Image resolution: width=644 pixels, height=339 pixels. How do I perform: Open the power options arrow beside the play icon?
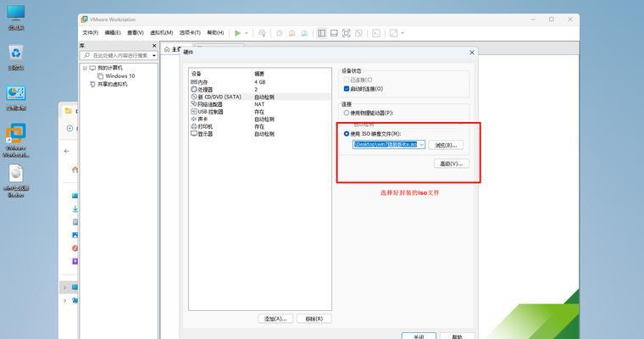(247, 33)
